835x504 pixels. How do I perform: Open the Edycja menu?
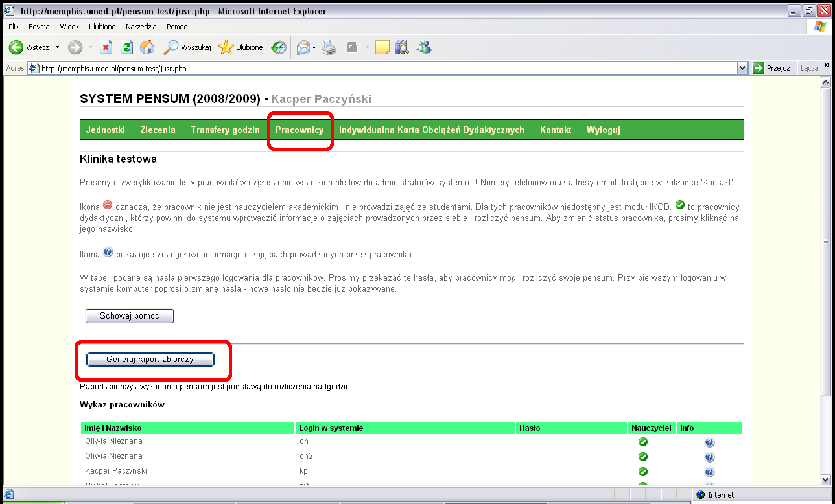tap(39, 27)
